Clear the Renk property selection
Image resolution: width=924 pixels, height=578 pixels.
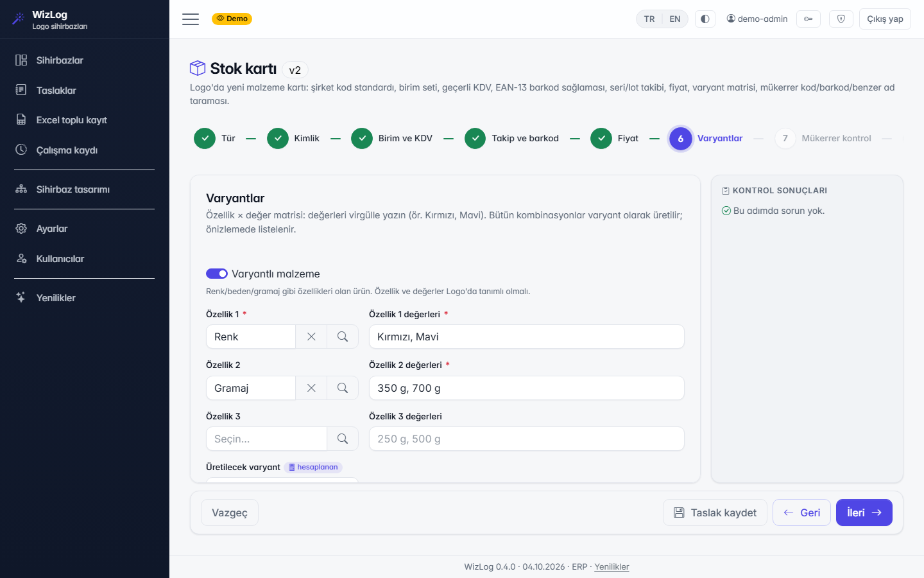[311, 337]
